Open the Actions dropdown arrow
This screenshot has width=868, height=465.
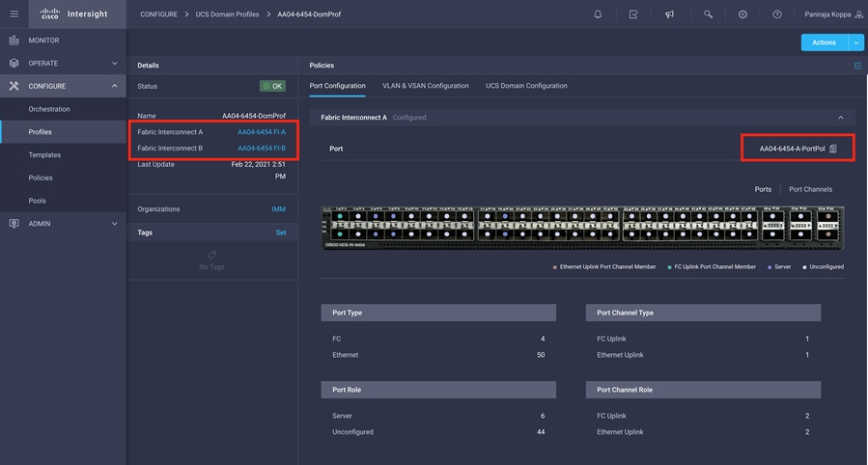click(855, 42)
